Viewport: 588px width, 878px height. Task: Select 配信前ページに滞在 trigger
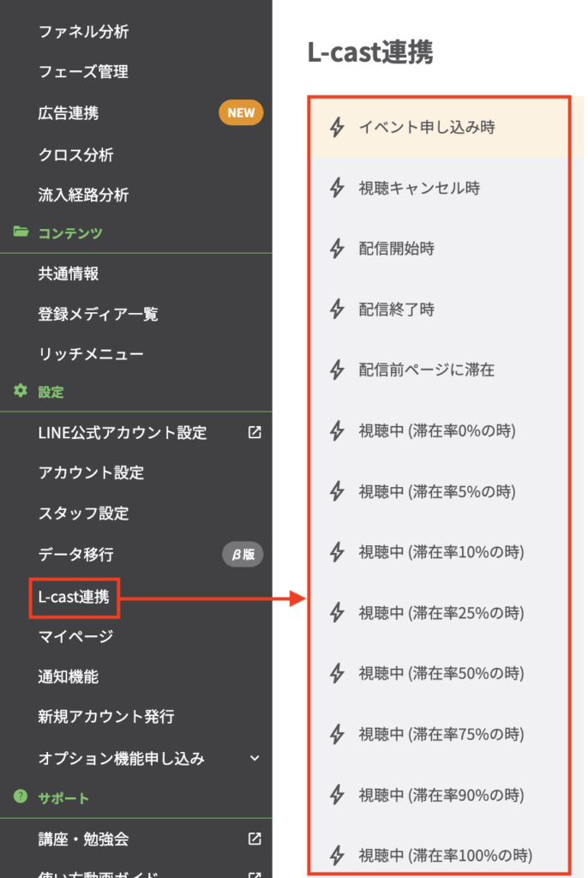coord(426,370)
